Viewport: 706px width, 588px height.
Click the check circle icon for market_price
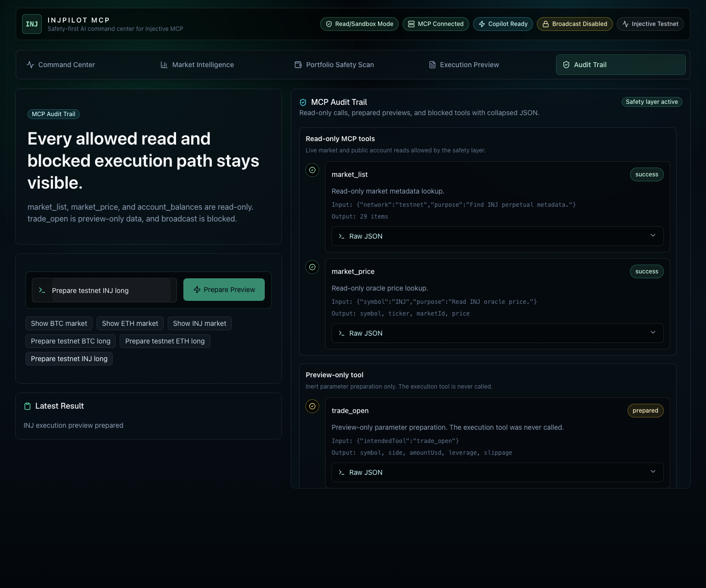[312, 267]
